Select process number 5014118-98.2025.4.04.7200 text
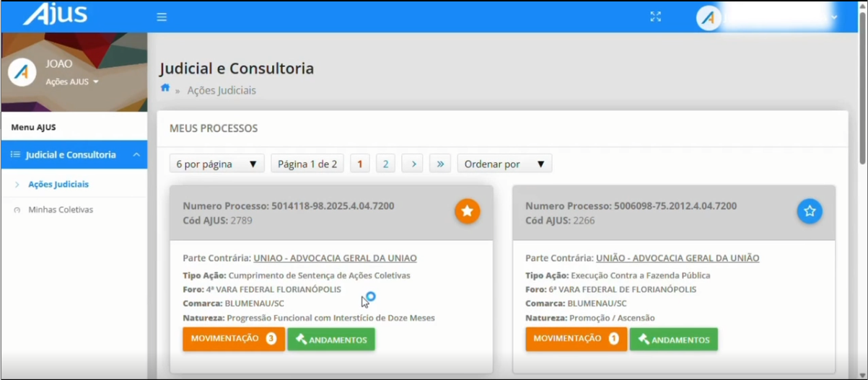 click(x=333, y=206)
